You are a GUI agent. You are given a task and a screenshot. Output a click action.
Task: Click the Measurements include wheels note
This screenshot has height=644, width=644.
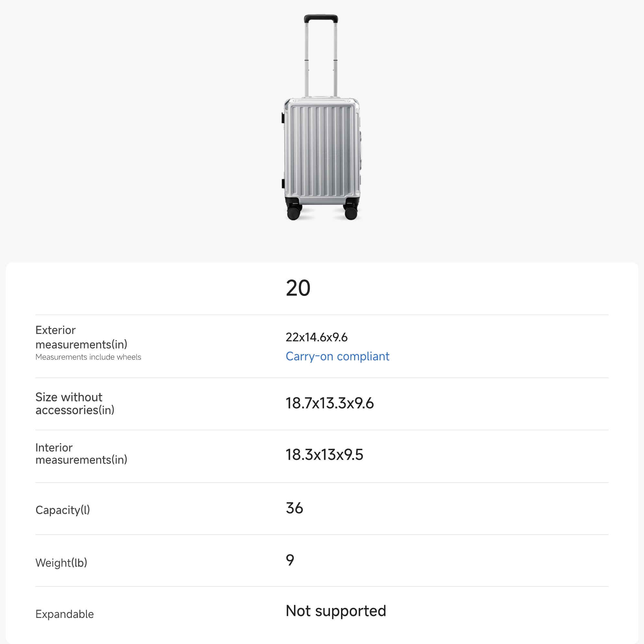[x=88, y=357]
